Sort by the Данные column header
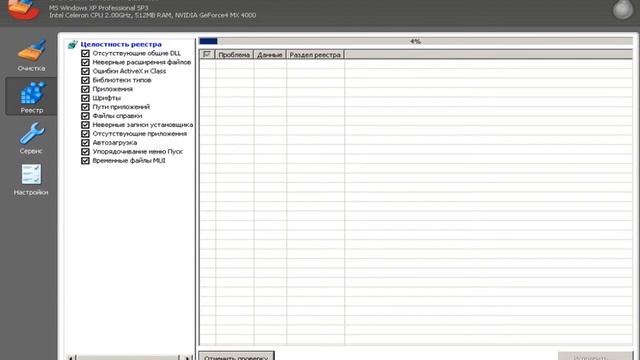Viewport: 640px width, 360px height. pos(270,54)
